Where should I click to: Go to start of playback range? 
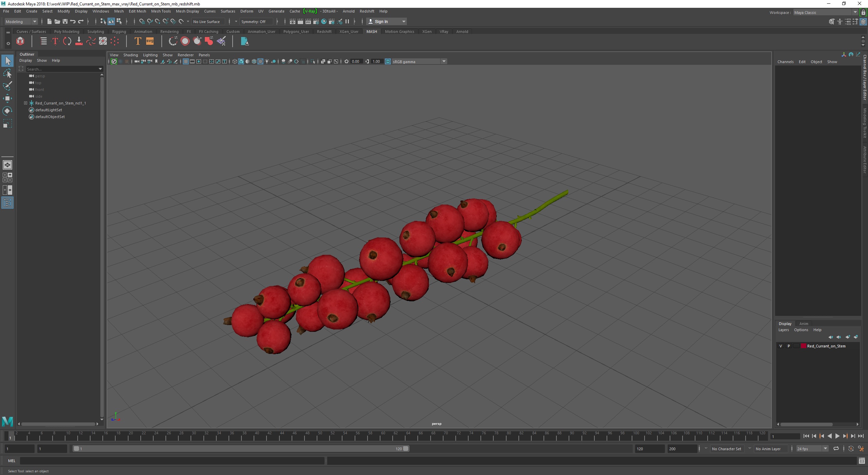click(x=806, y=436)
